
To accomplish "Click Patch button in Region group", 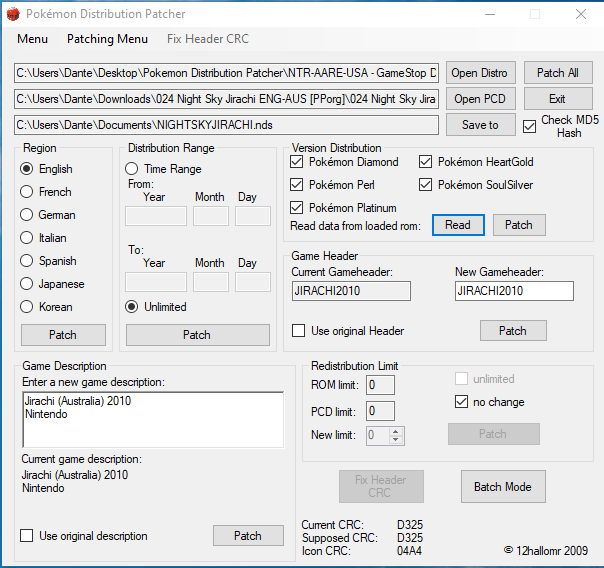I will [63, 335].
